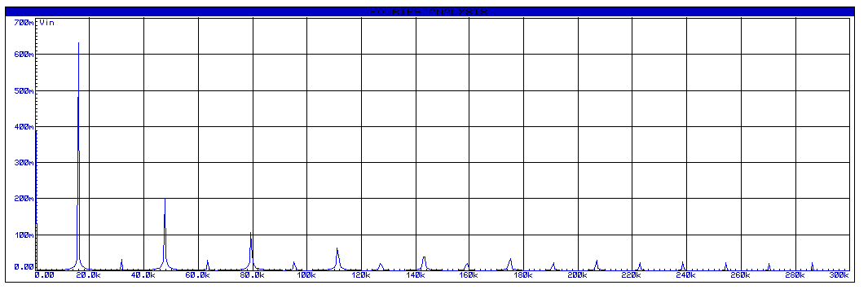
Task: Click the small peak near 64k
Action: [x=208, y=264]
